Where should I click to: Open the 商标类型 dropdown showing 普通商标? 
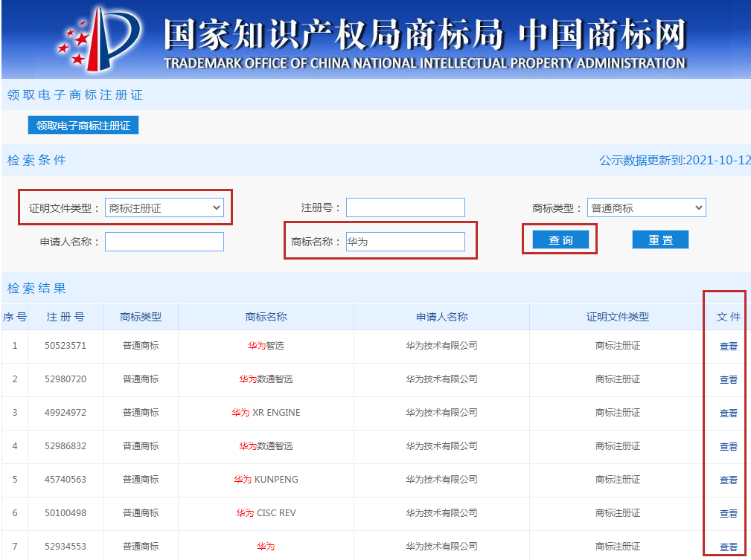[647, 207]
